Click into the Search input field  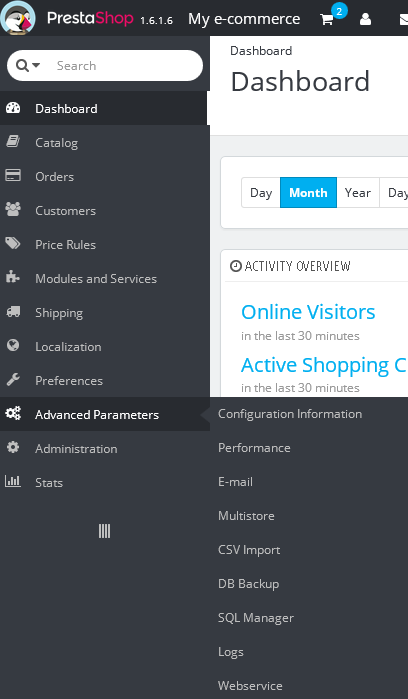(125, 66)
